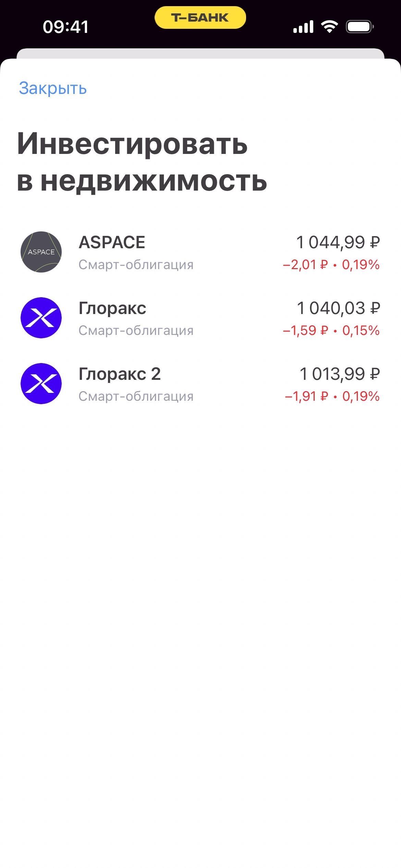Open the Глоракс 2 bond title

(x=120, y=374)
